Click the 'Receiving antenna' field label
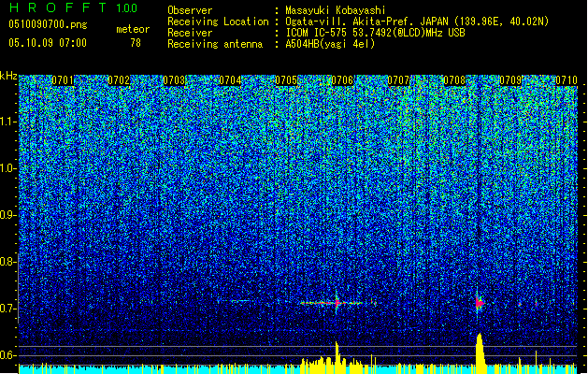This screenshot has width=588, height=374. pos(215,44)
